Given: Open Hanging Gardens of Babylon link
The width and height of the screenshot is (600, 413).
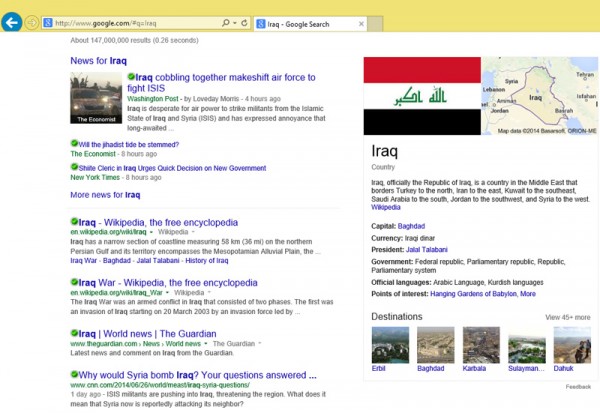Looking at the screenshot, I should (473, 294).
